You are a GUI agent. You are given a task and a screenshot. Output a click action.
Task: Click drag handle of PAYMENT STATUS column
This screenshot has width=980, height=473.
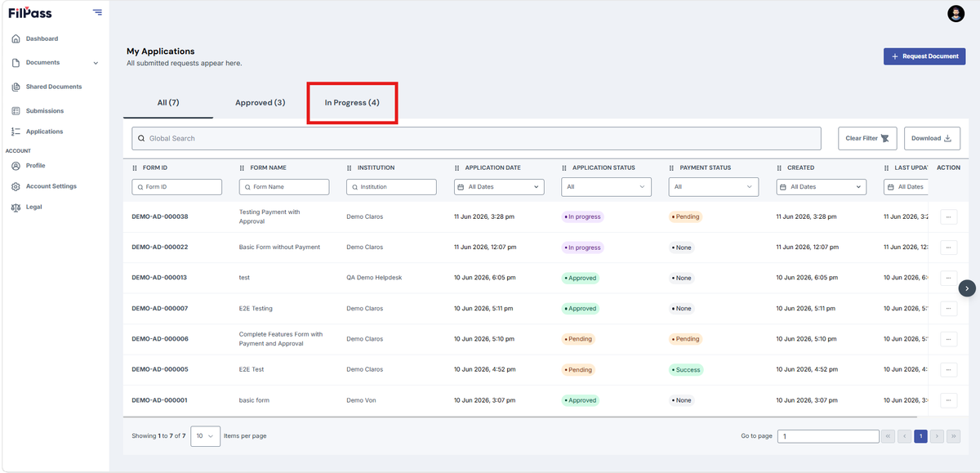[672, 167]
